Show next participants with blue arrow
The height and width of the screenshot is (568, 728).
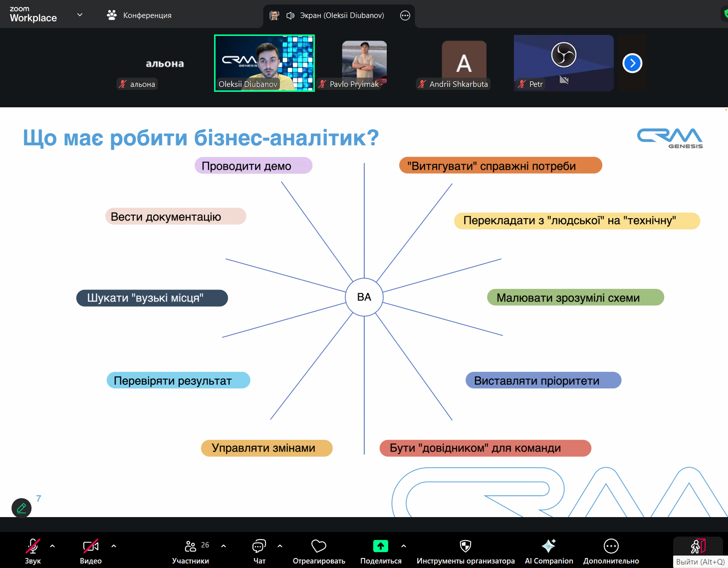point(632,63)
